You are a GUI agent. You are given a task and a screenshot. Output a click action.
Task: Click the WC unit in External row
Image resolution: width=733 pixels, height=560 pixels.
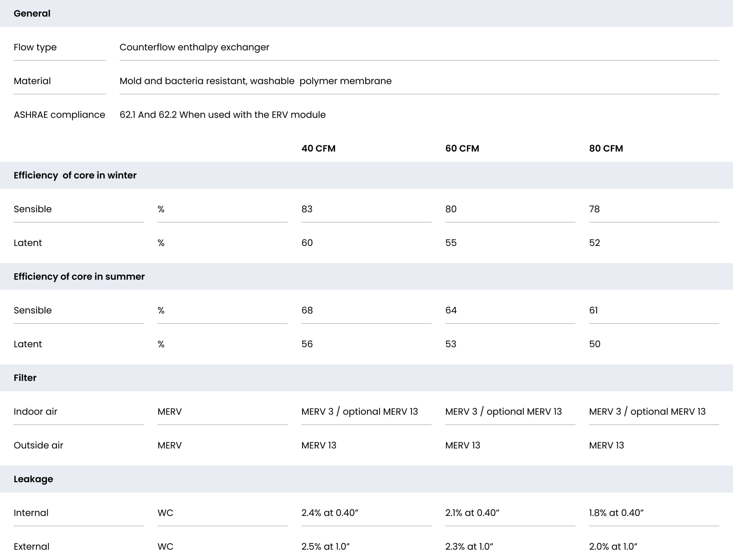165,547
